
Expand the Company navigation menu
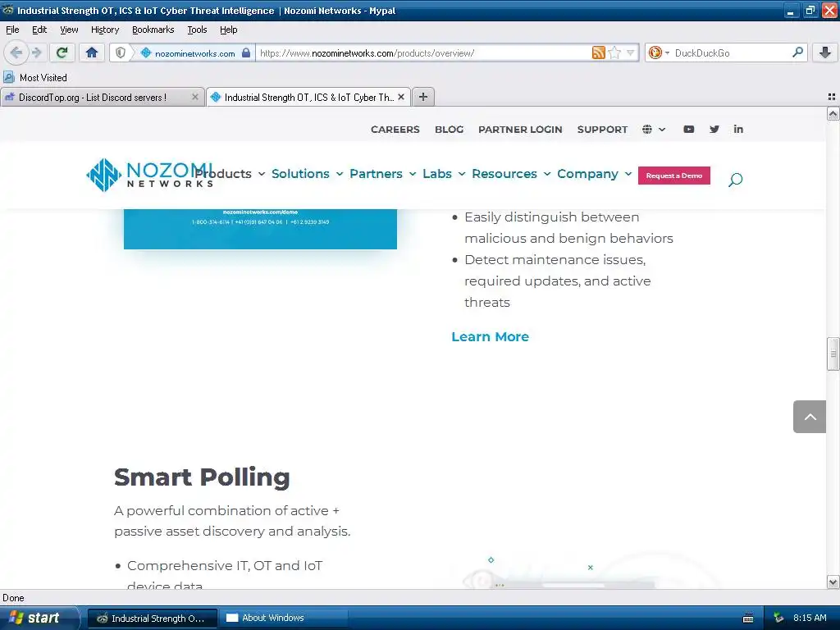pyautogui.click(x=595, y=174)
